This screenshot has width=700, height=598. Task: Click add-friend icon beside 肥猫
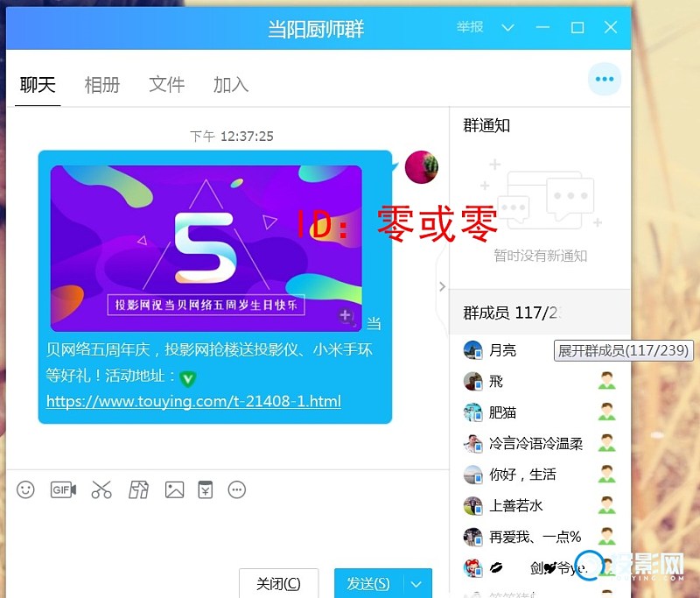(606, 412)
